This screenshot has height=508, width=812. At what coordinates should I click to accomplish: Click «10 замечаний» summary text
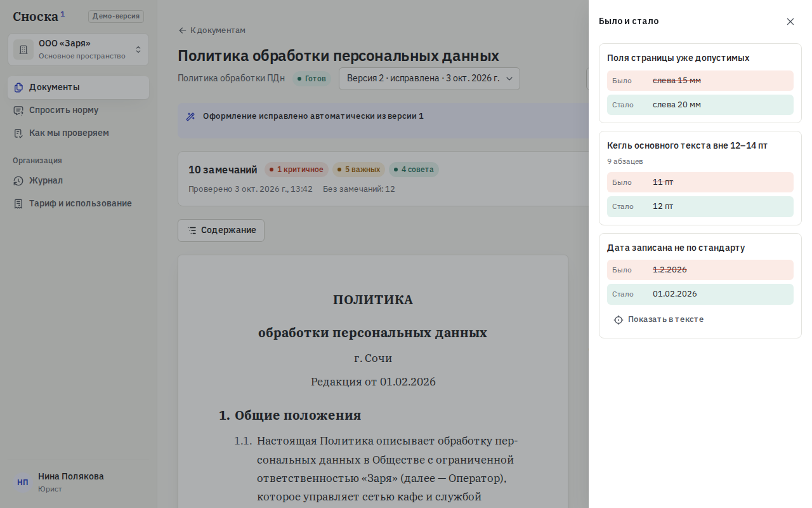[223, 170]
